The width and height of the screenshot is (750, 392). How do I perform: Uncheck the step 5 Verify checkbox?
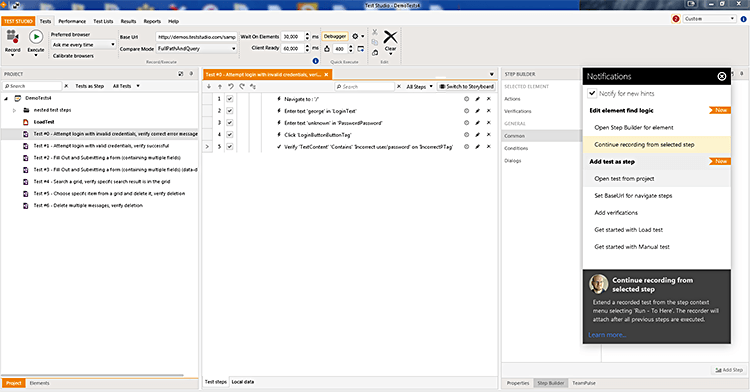click(230, 147)
